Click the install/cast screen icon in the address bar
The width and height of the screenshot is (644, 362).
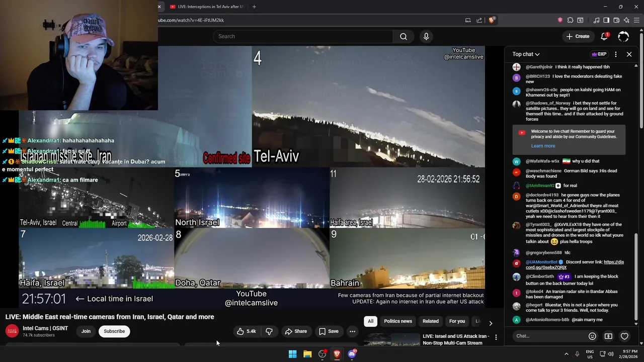pyautogui.click(x=468, y=20)
